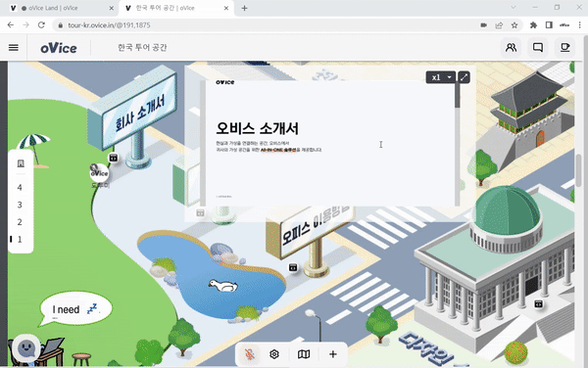Screen dimensions: 588x368
Task: Select floor 4 in floor panel
Action: click(20, 188)
